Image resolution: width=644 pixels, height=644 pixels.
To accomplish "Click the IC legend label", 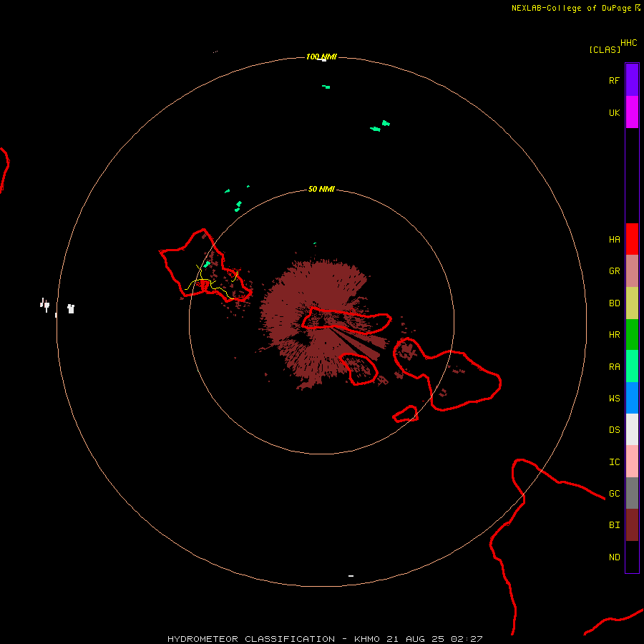I will [x=614, y=462].
